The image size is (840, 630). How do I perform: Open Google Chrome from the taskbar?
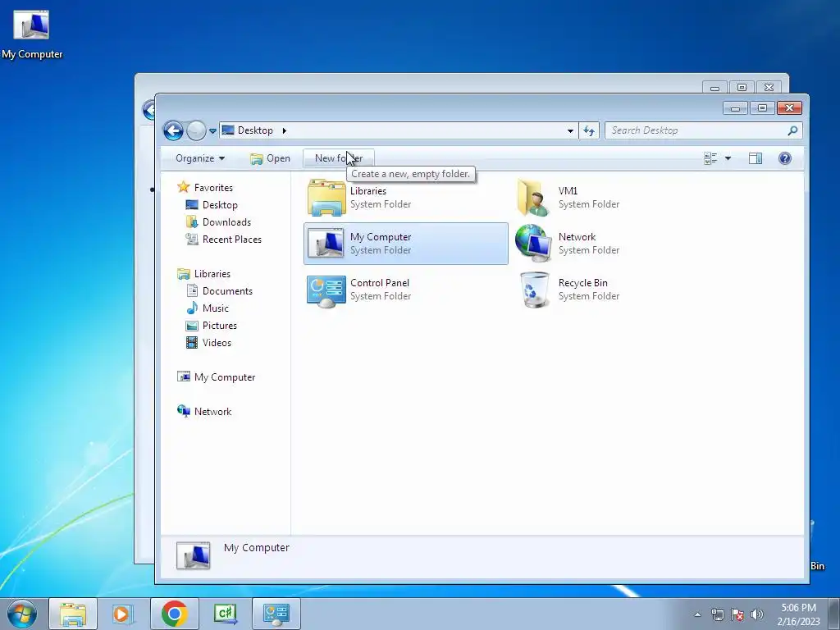coord(175,614)
